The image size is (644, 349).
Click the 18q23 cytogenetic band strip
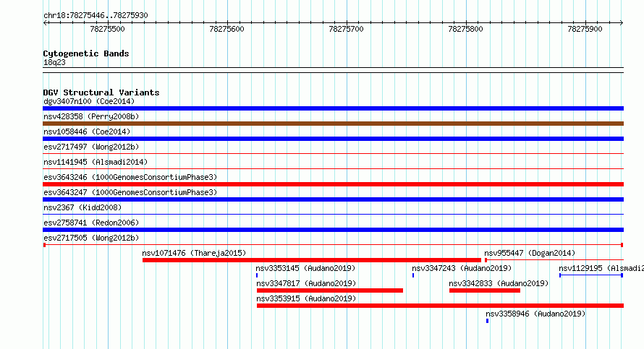tap(333, 70)
